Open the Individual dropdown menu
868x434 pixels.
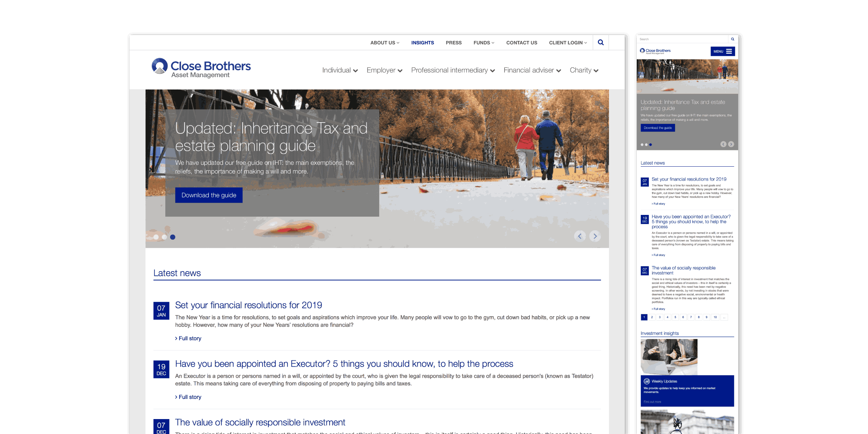340,70
